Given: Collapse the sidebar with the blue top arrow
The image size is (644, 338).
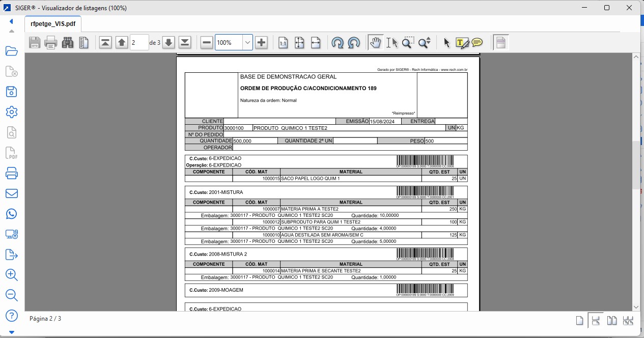Looking at the screenshot, I should tap(11, 20).
